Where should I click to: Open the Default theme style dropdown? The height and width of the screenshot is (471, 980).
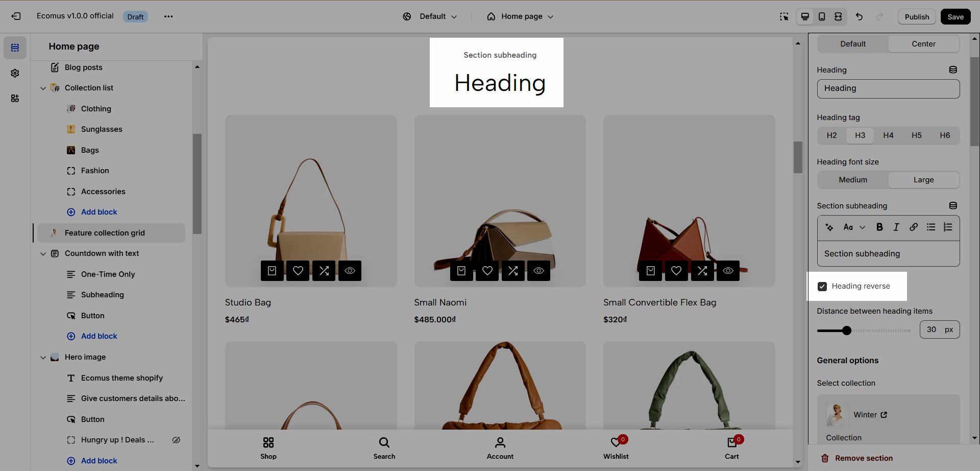tap(430, 16)
